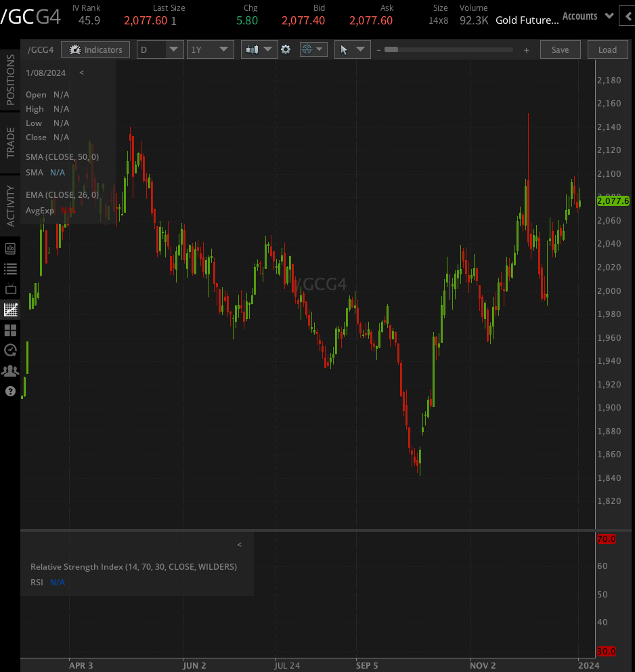Click the zoom slider track
Screen dimensions: 635x672
coord(449,49)
